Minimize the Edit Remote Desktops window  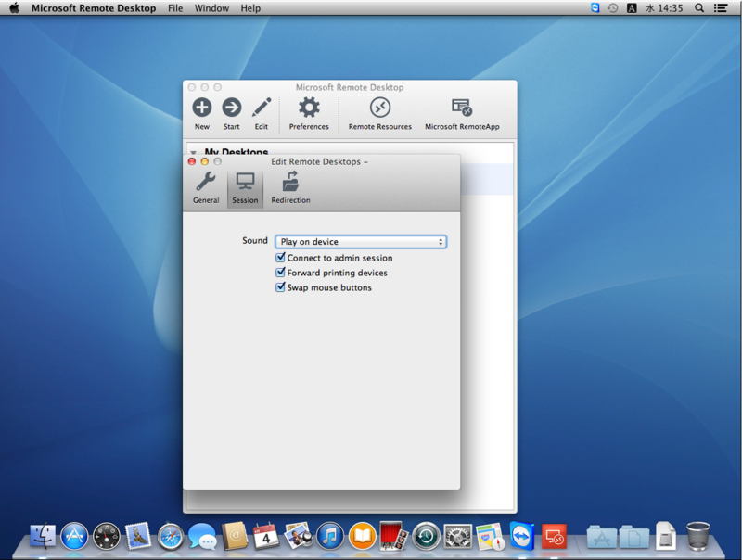204,161
